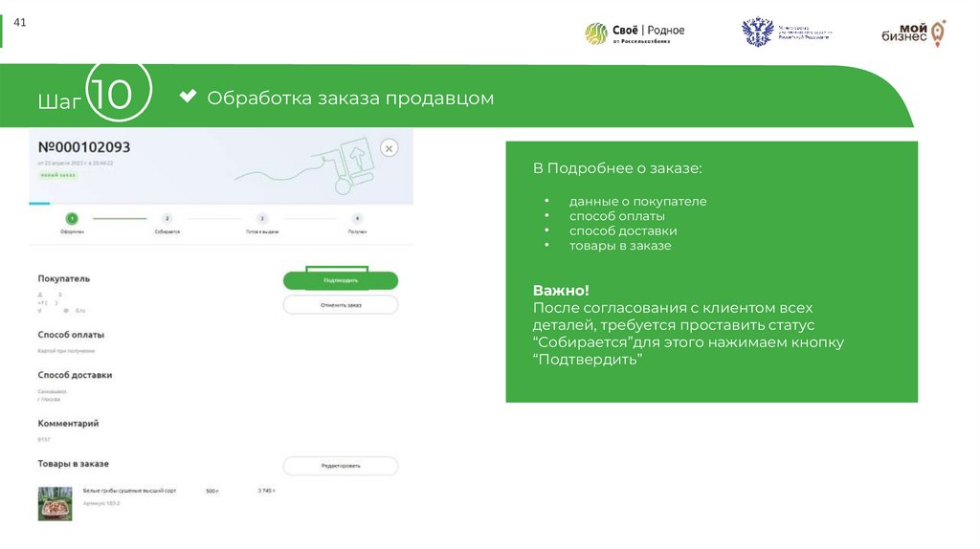Image resolution: width=980 pixels, height=549 pixels.
Task: Click the product price 3 745
Action: 267,491
